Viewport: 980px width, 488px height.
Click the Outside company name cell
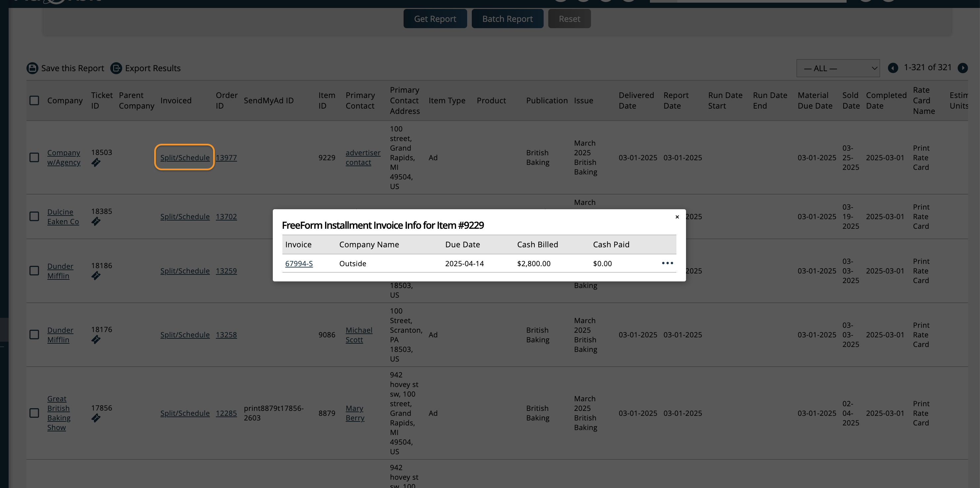pyautogui.click(x=353, y=264)
